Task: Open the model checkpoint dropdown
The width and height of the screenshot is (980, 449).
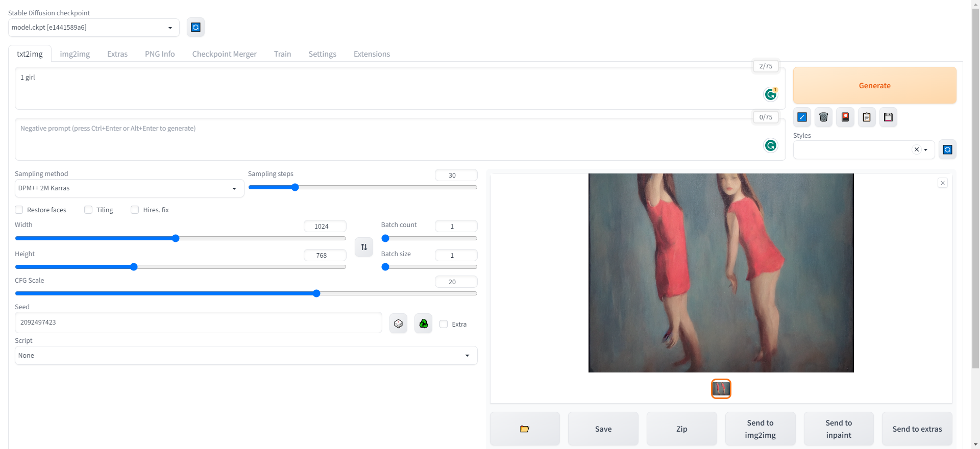Action: pyautogui.click(x=93, y=28)
